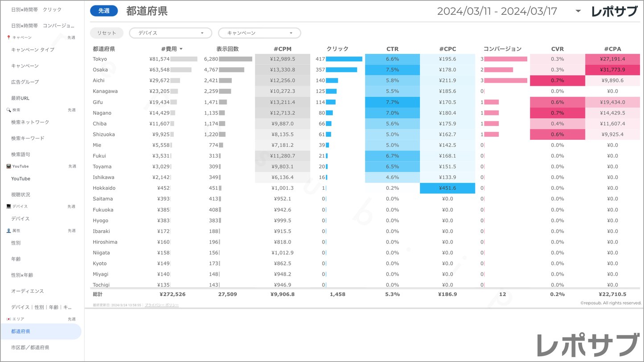Click the Japan flag icon beside エリア
Image resolution: width=644 pixels, height=362 pixels.
point(8,319)
